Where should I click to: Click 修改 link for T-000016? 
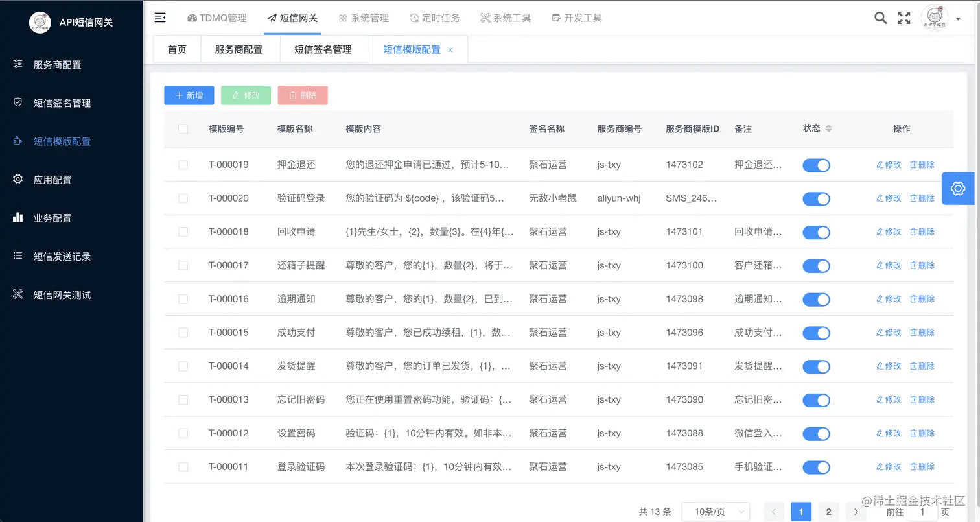click(x=888, y=299)
